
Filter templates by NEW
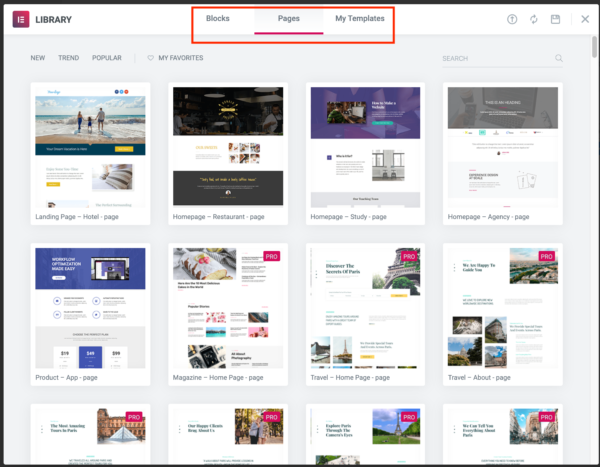point(38,58)
